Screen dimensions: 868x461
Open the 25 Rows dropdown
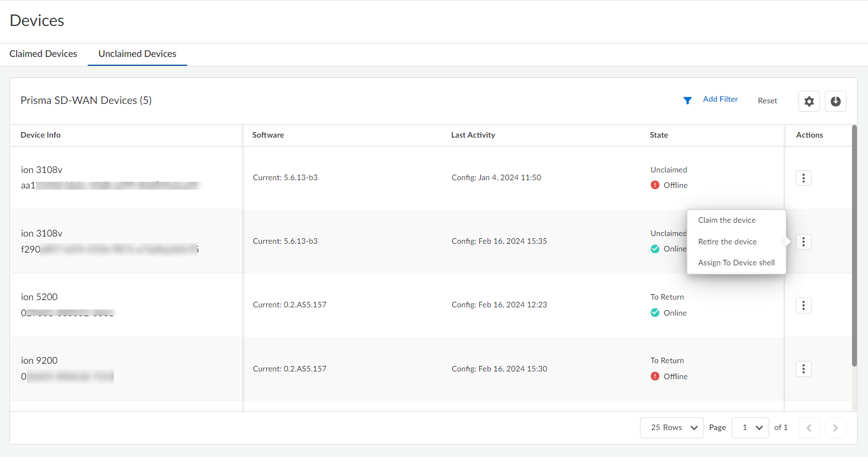coord(672,428)
